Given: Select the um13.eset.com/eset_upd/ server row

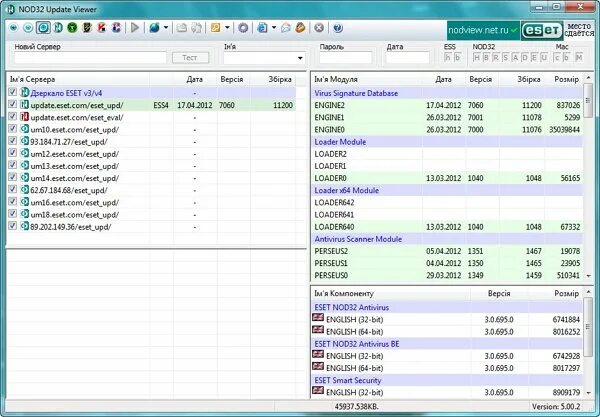Looking at the screenshot, I should [152, 166].
